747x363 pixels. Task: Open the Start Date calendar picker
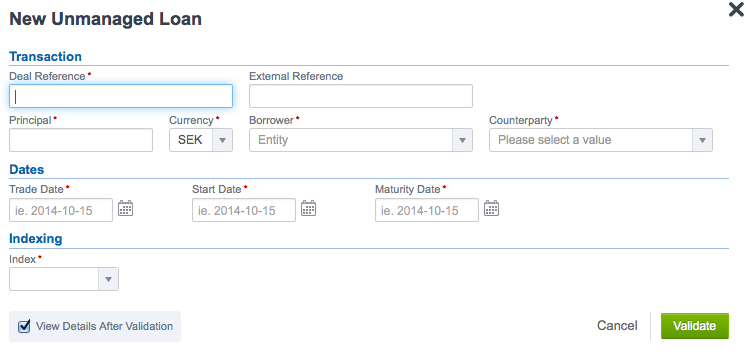[x=308, y=208]
